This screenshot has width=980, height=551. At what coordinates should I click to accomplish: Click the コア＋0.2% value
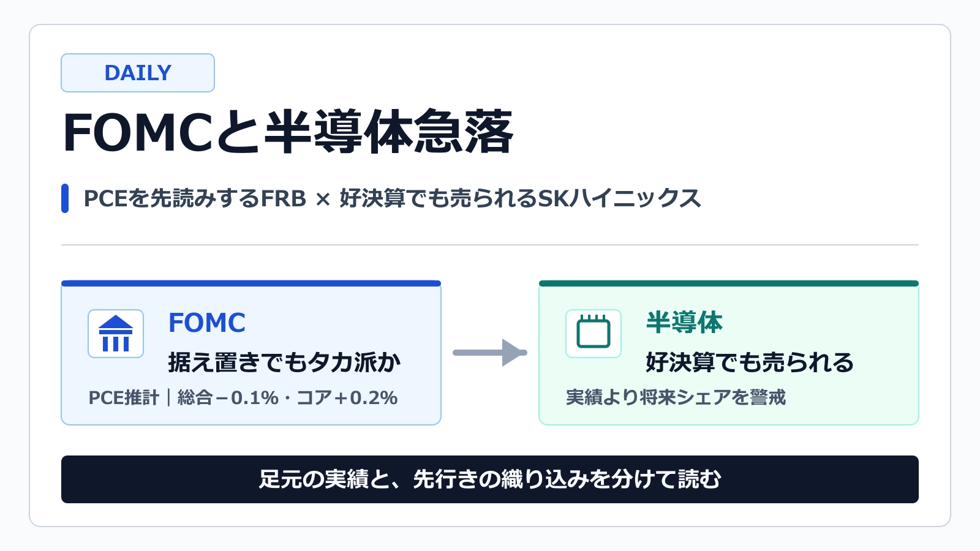click(x=347, y=398)
